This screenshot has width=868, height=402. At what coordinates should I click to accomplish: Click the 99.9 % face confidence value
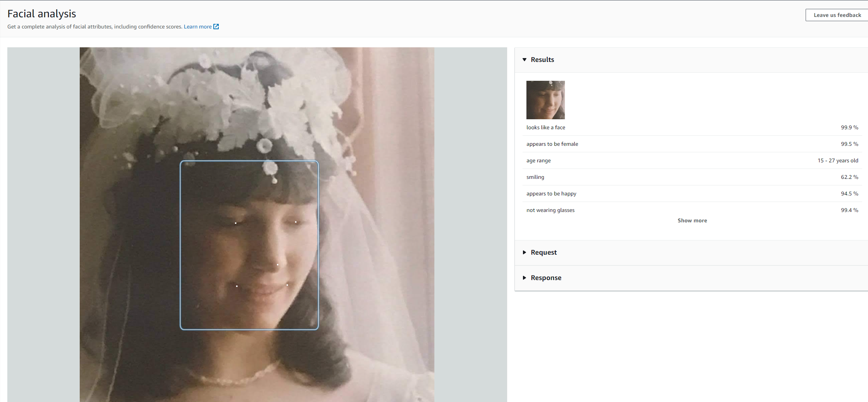click(x=849, y=127)
